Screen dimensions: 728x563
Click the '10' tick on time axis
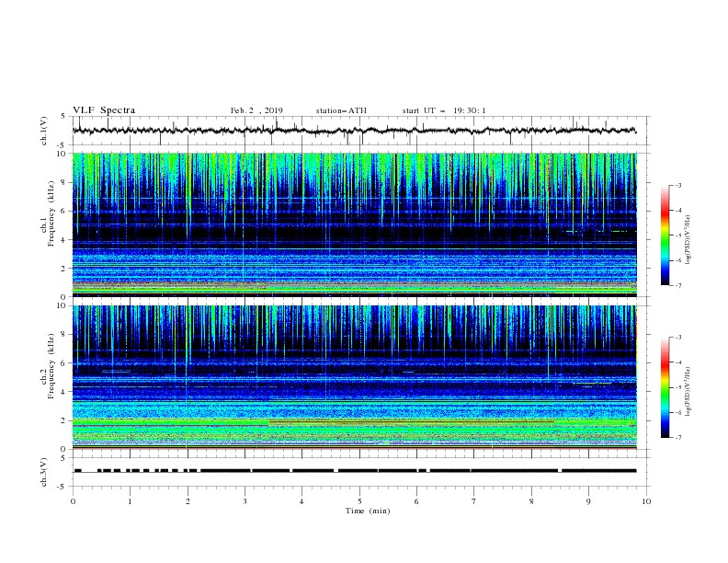[646, 501]
